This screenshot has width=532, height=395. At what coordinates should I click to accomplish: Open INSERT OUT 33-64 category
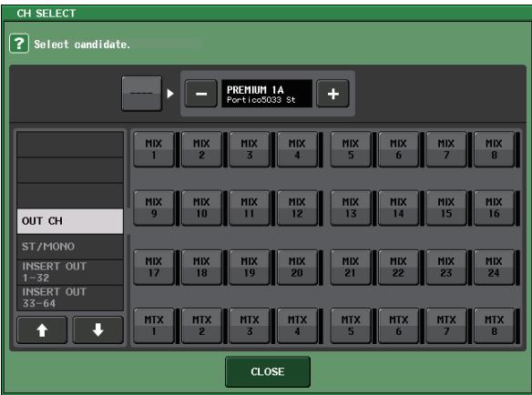pos(70,298)
